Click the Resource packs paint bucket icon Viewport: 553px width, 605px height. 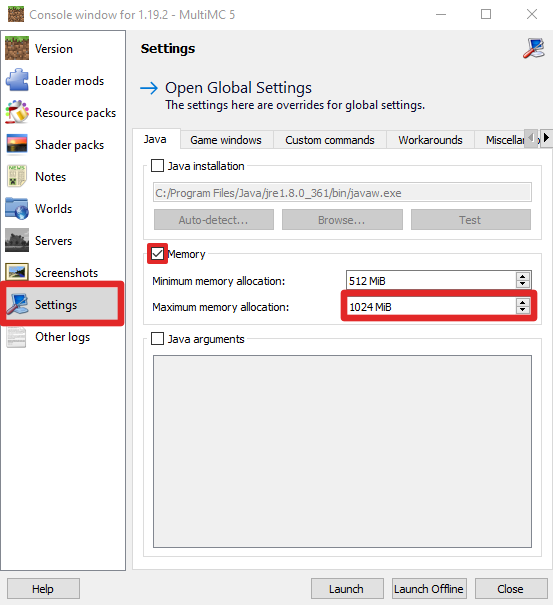tap(17, 112)
